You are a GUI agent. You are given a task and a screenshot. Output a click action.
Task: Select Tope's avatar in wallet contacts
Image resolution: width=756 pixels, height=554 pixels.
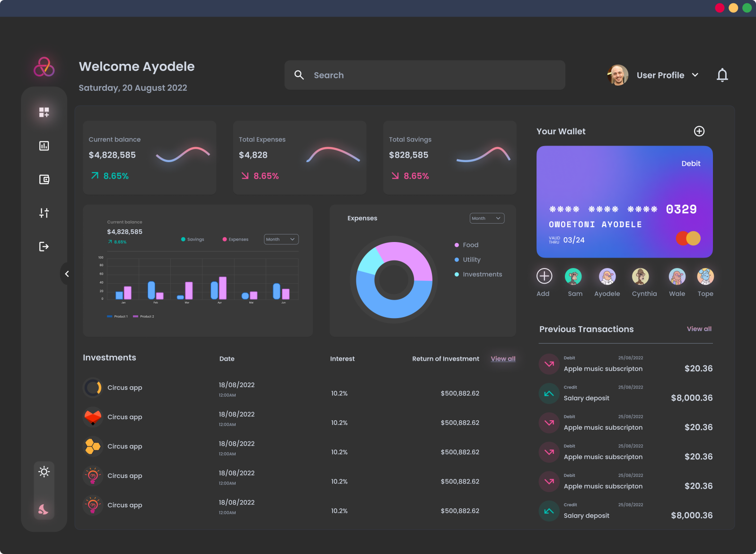705,276
